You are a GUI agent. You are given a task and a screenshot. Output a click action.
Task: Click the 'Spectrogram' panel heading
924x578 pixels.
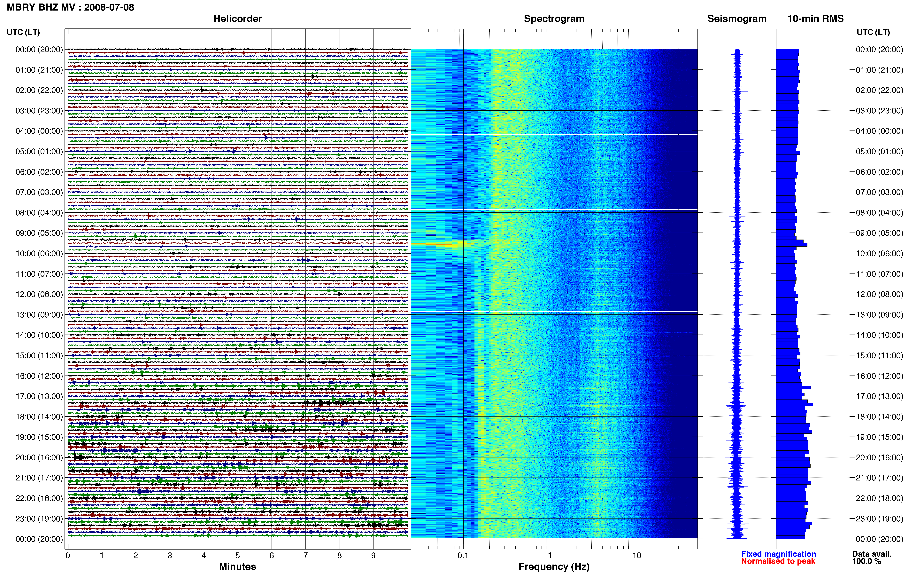pyautogui.click(x=554, y=19)
